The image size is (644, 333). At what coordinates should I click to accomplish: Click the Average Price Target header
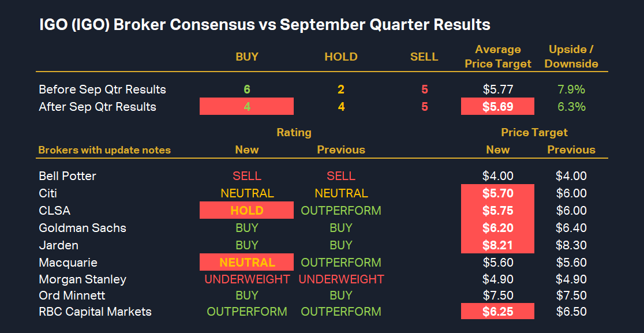click(x=497, y=57)
